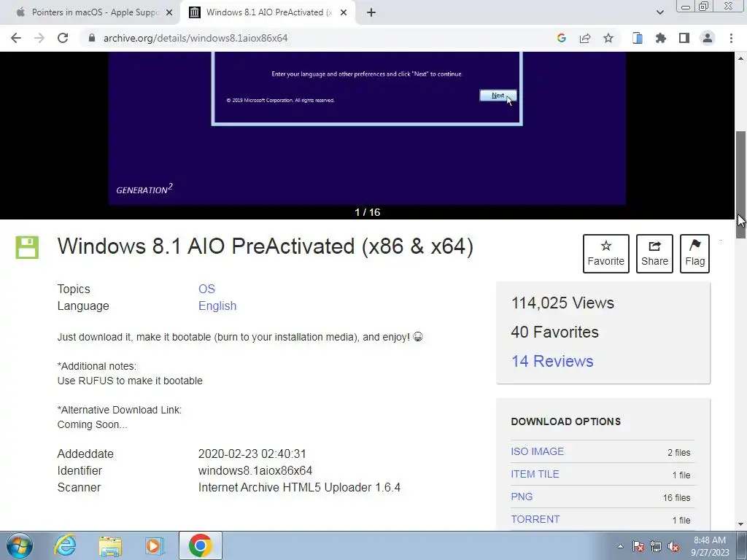747x560 pixels.
Task: Reload the archive.org page
Action: click(63, 38)
